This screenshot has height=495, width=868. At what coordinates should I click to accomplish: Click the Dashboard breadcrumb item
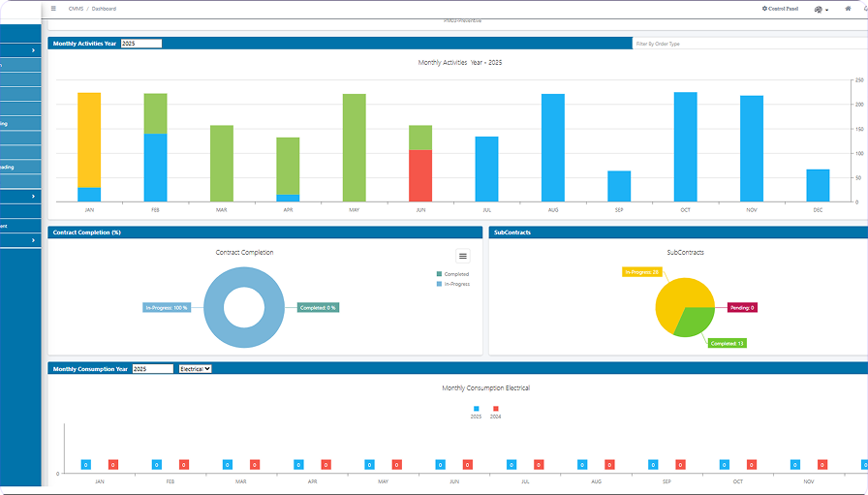point(104,8)
